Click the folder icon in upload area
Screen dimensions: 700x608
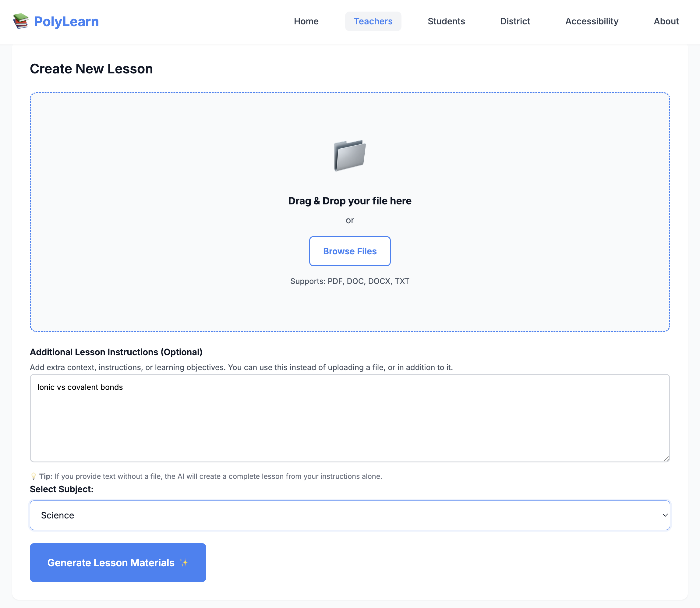(x=349, y=155)
